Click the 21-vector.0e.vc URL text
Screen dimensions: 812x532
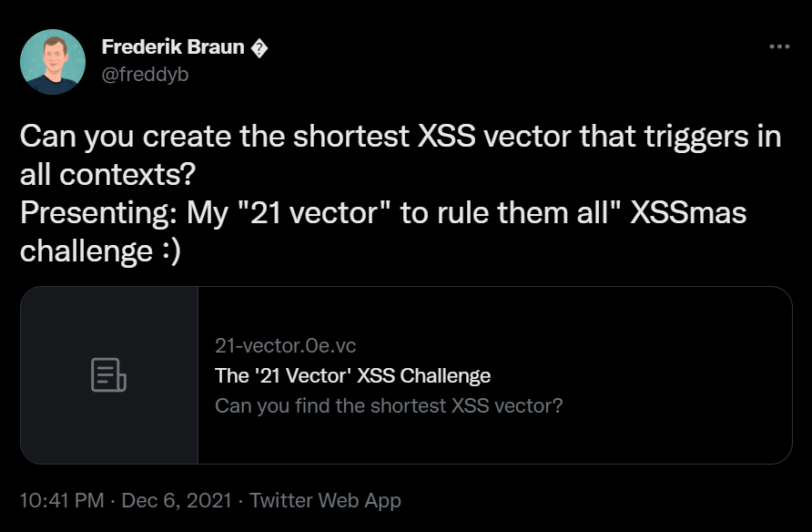(x=284, y=345)
